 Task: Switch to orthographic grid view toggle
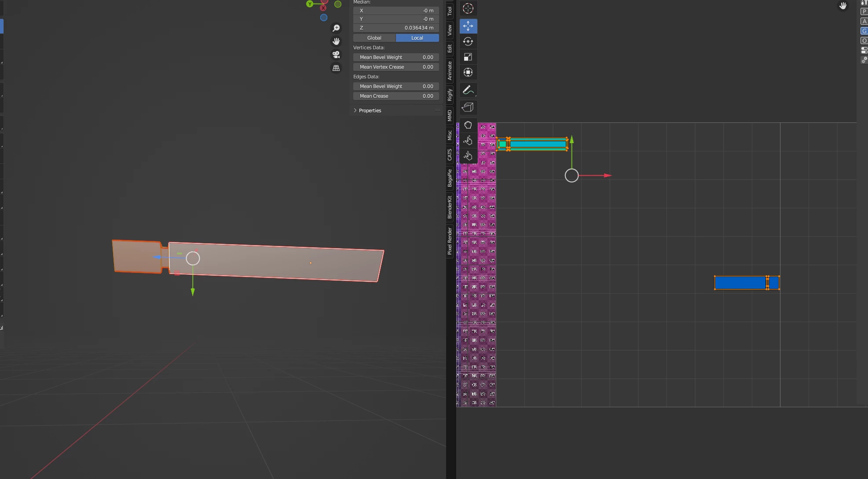click(336, 68)
